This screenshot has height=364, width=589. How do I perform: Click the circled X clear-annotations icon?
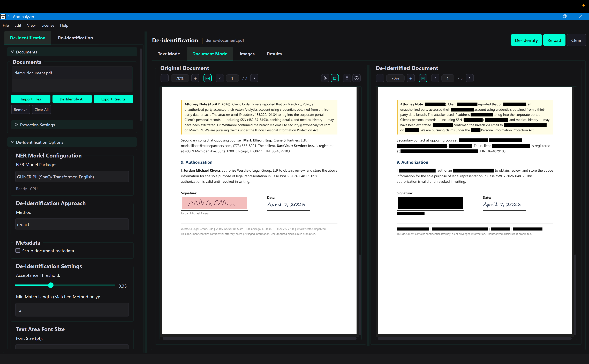[357, 78]
